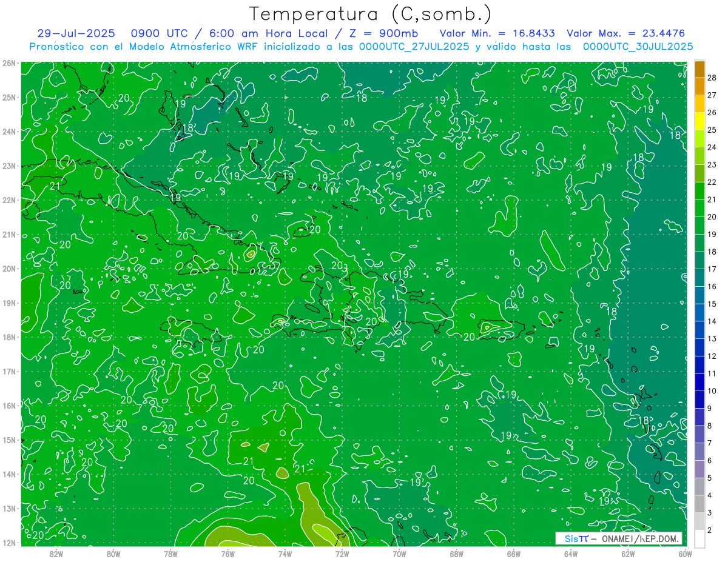The width and height of the screenshot is (728, 562).
Task: Click the color scale label '14'
Action: (712, 321)
